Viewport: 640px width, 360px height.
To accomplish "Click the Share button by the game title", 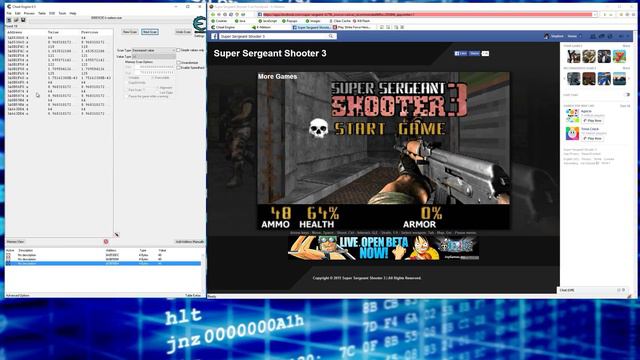I will (x=474, y=53).
